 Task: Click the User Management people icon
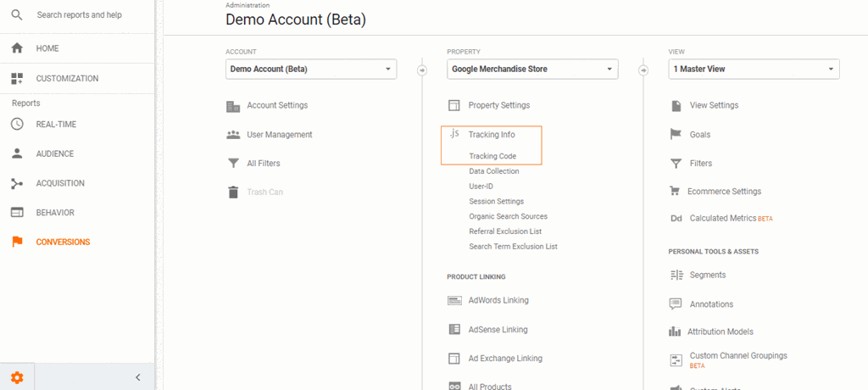point(233,135)
